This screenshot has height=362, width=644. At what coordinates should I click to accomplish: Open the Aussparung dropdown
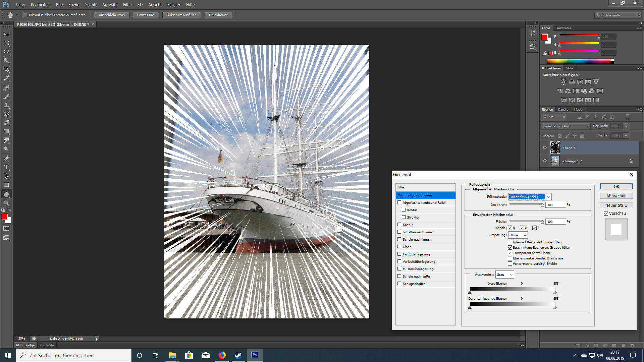518,235
